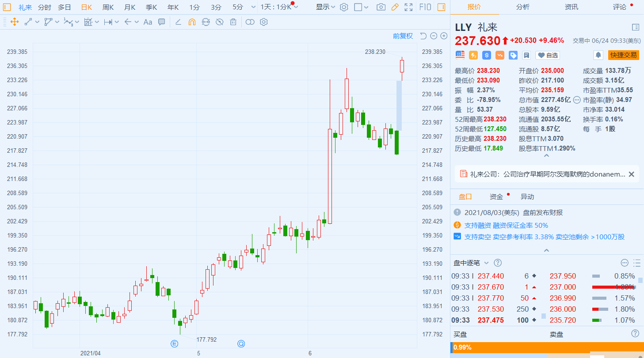644x358 pixels.
Task: Toggle the left sidebar panel icon
Action: point(7,7)
